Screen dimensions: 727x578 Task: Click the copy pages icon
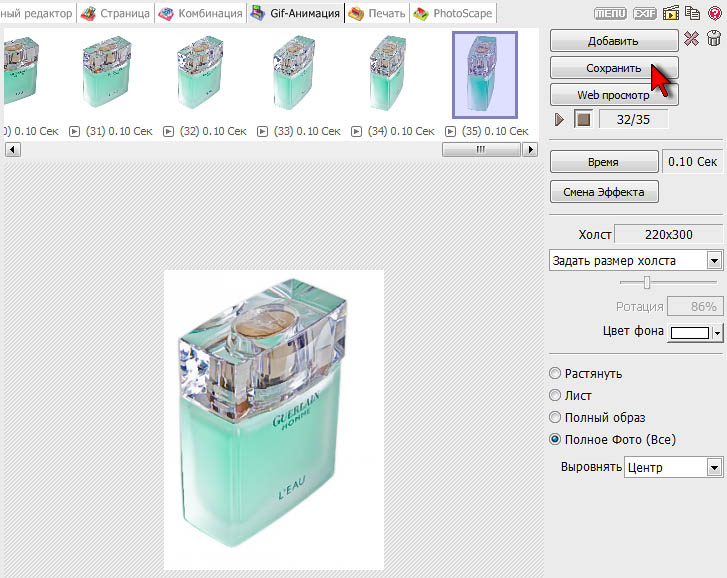pos(693,13)
